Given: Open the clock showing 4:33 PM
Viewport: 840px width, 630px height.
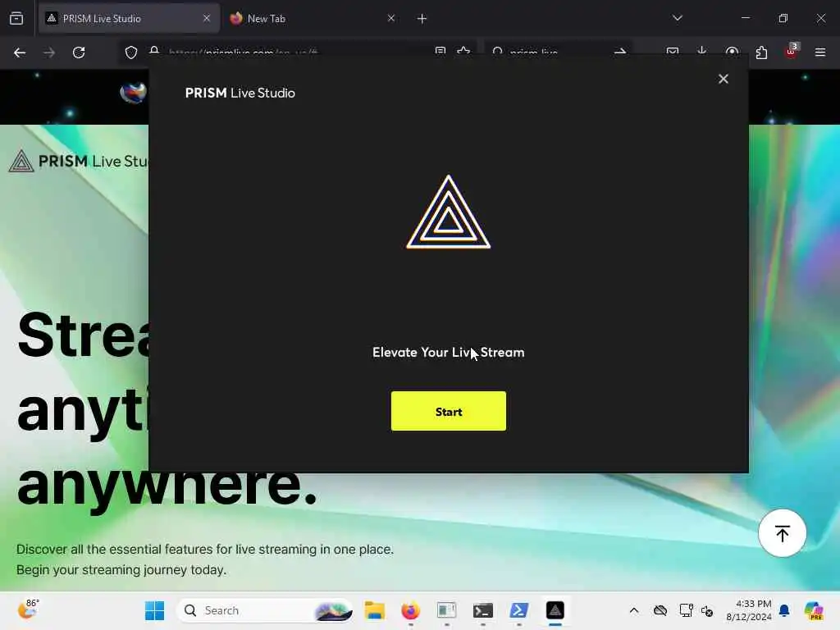Looking at the screenshot, I should [x=749, y=610].
